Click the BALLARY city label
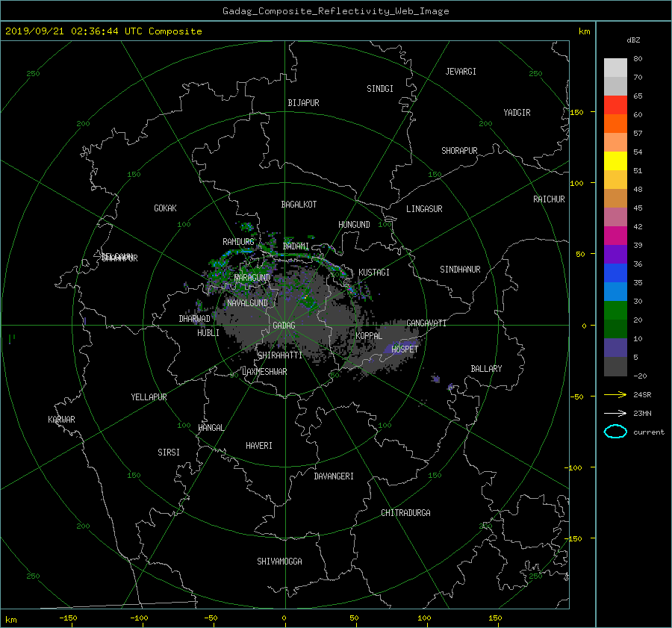 [486, 369]
